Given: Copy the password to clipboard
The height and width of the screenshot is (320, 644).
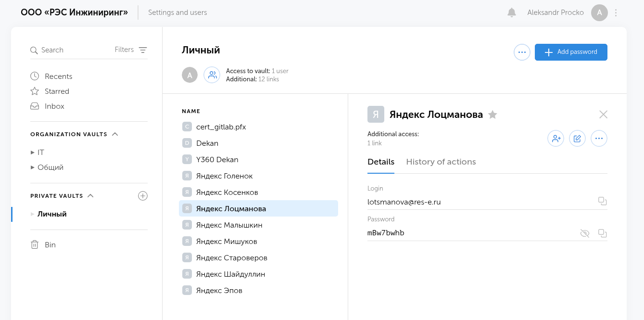Looking at the screenshot, I should (602, 233).
